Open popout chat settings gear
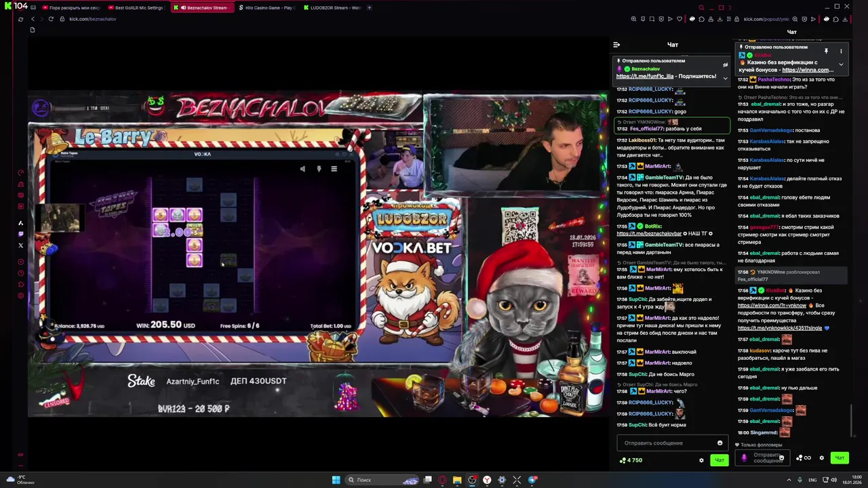 coord(821,457)
